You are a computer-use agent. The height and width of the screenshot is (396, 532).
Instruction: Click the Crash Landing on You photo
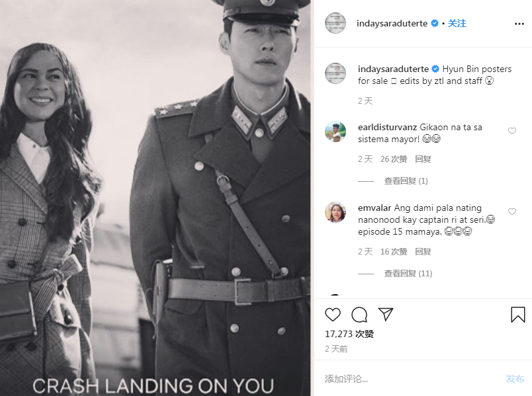click(x=155, y=198)
